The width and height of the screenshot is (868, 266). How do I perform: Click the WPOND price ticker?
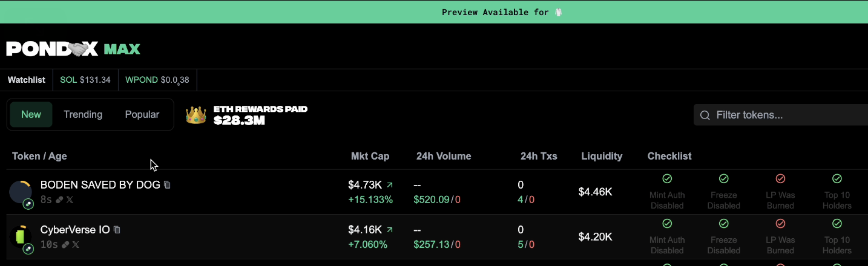(157, 80)
